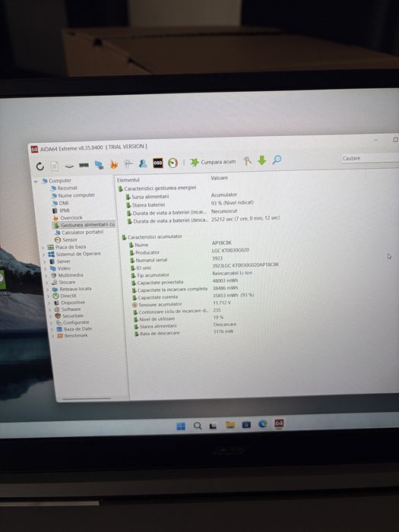This screenshot has height=532, width=399.
Task: Select Dispozitive in the tree
Action: pos(70,302)
